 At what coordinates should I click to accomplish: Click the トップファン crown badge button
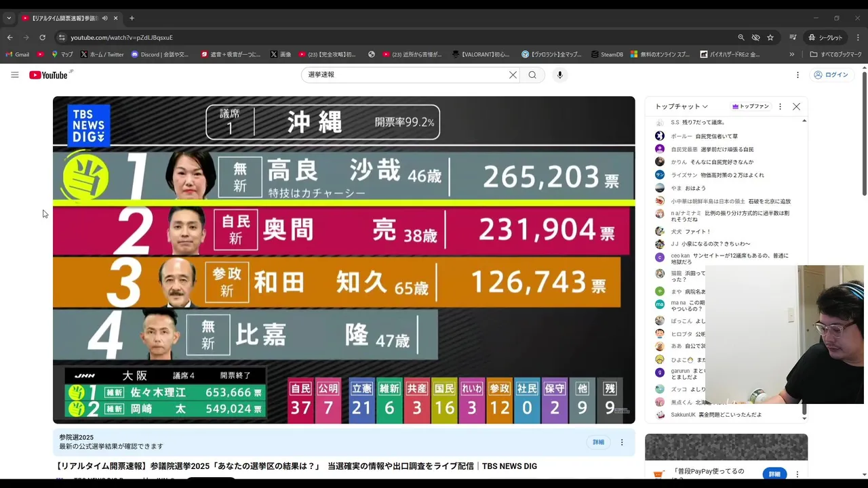[x=750, y=106]
